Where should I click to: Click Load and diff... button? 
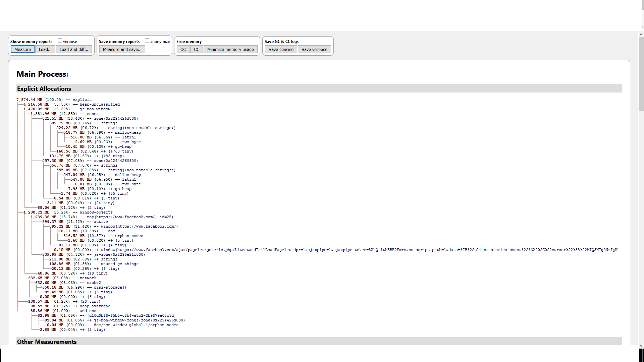pos(74,49)
